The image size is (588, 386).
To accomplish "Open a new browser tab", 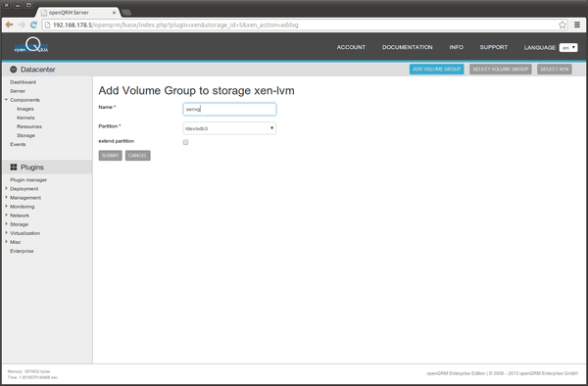I will 126,13.
